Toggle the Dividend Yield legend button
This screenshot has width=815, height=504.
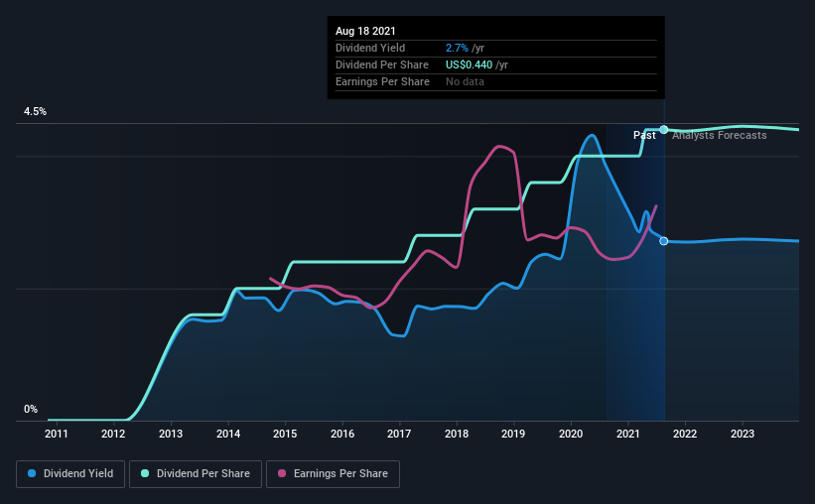tap(70, 474)
